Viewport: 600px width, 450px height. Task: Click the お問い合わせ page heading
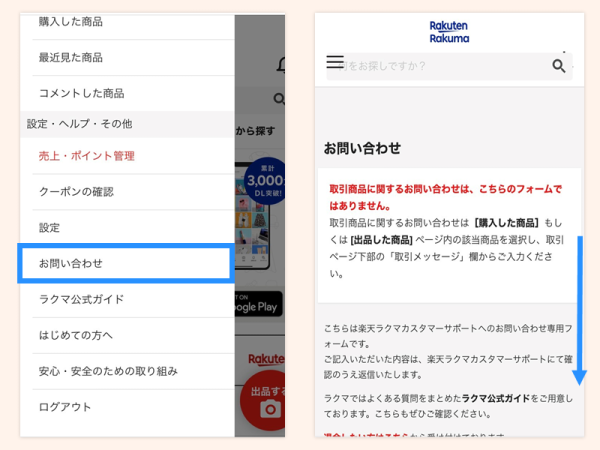(362, 148)
